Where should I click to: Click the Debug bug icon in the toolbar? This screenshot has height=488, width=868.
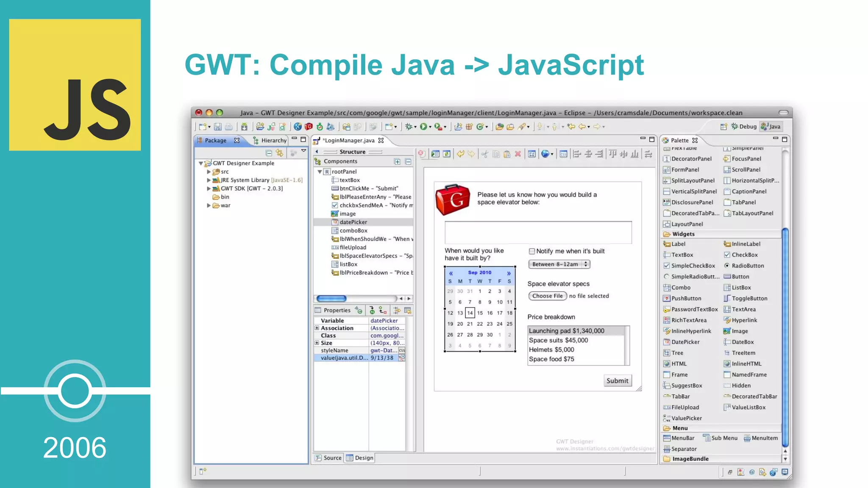coord(409,127)
